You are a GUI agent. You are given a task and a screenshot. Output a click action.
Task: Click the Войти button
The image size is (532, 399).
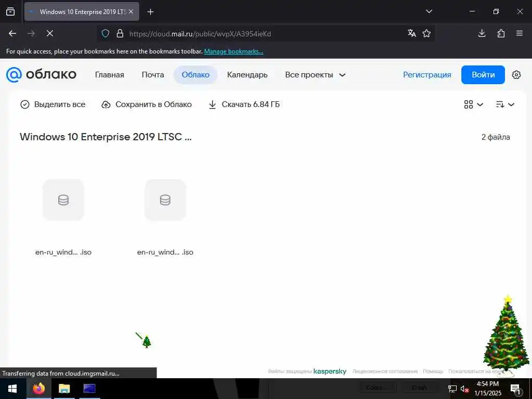pos(483,75)
